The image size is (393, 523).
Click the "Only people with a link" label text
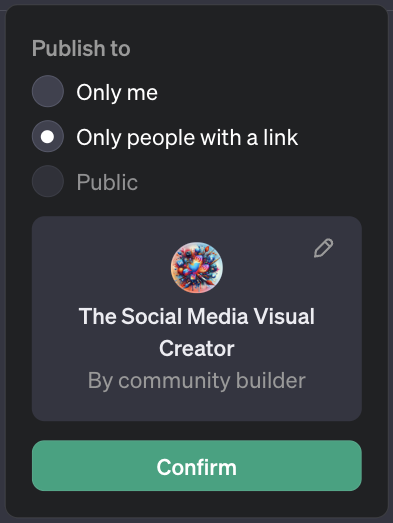tap(187, 137)
